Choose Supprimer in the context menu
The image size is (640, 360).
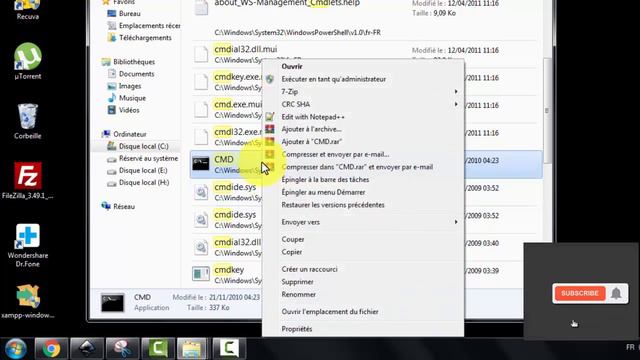click(x=298, y=282)
